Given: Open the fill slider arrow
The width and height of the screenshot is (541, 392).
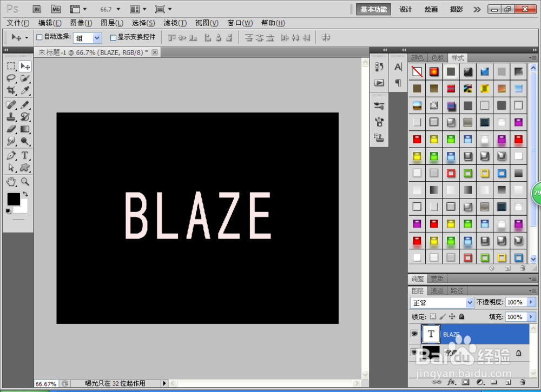Looking at the screenshot, I should click(x=531, y=316).
